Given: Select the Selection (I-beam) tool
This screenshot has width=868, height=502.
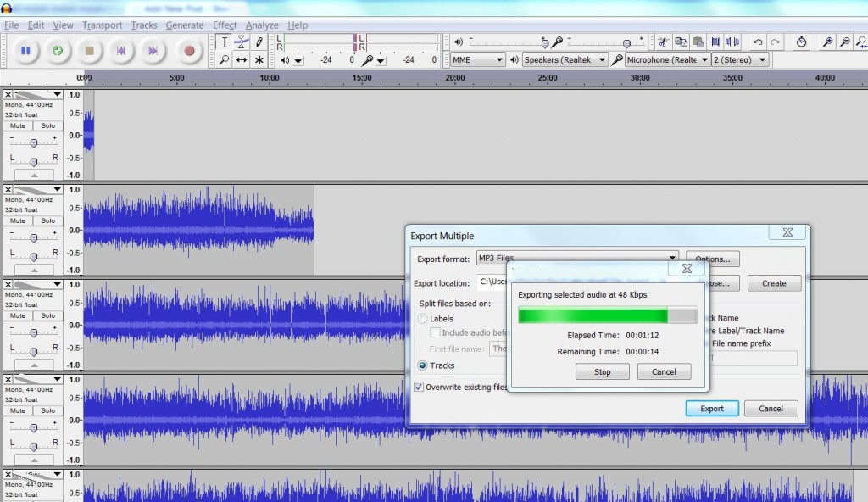Looking at the screenshot, I should (x=224, y=42).
